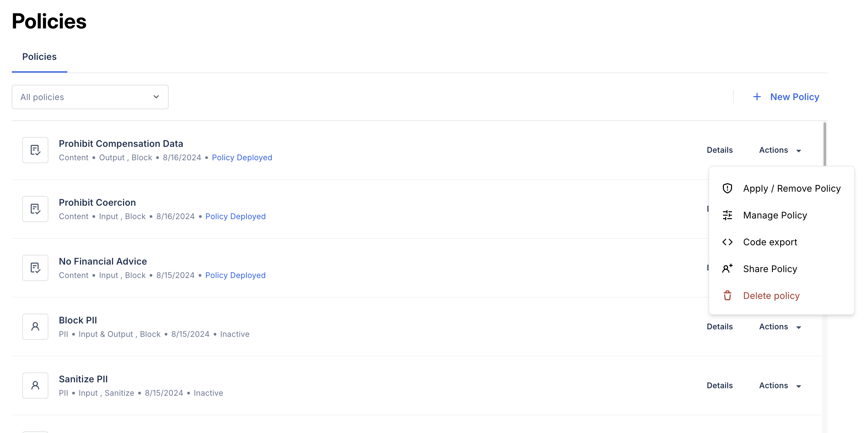
Task: Click the Inactive status under Sanitize PII
Action: (208, 393)
